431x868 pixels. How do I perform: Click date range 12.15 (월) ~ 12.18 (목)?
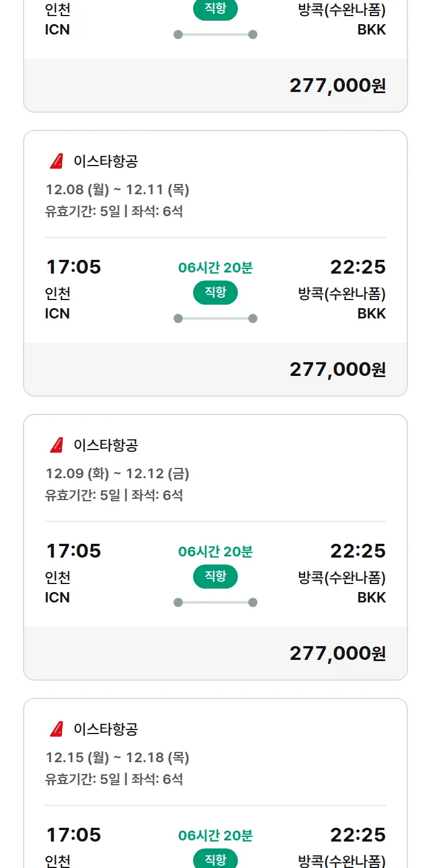(117, 758)
